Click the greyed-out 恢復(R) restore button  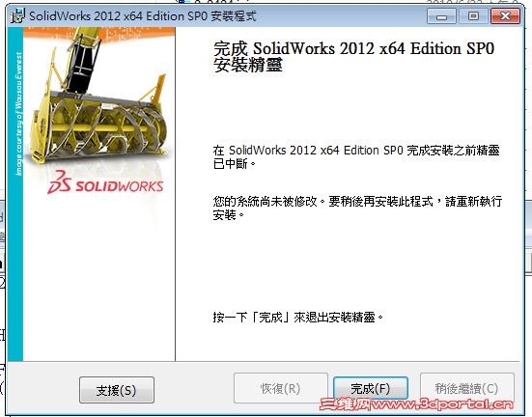[x=281, y=388]
